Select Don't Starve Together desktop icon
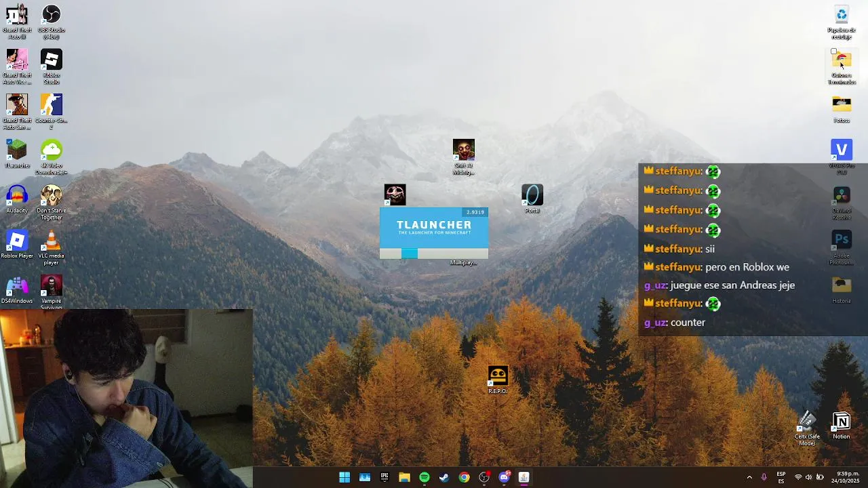 click(52, 203)
